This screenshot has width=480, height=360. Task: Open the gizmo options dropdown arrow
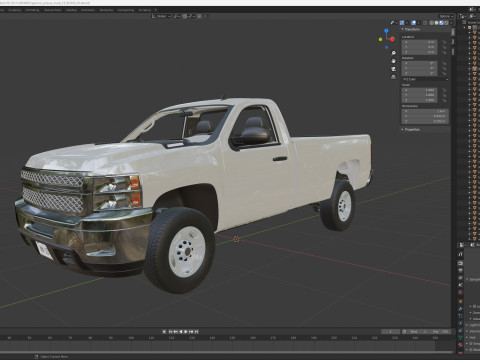point(407,23)
